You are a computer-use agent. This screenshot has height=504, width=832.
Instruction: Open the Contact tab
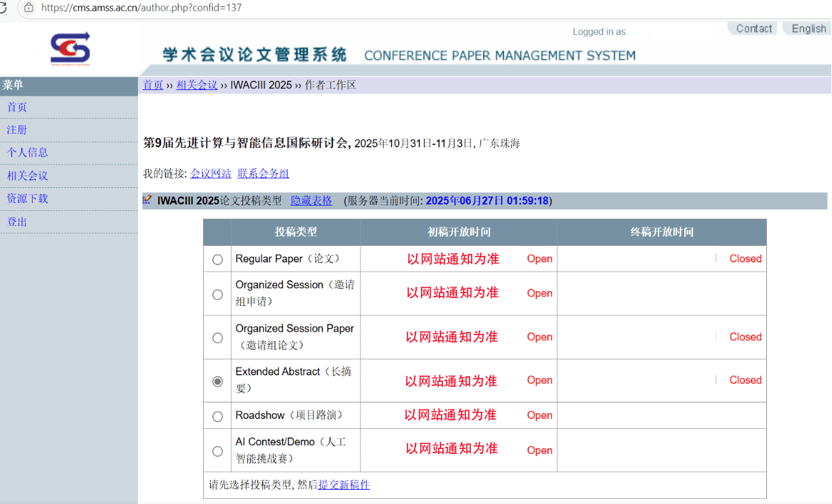click(753, 29)
